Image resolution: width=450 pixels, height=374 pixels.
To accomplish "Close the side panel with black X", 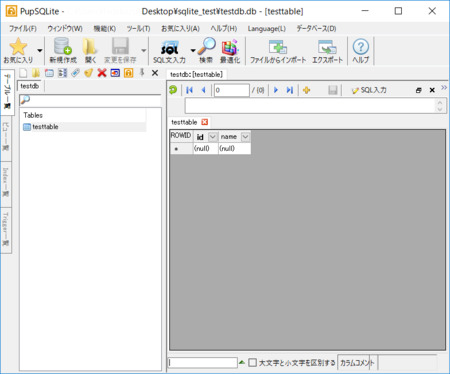I will coord(155,73).
